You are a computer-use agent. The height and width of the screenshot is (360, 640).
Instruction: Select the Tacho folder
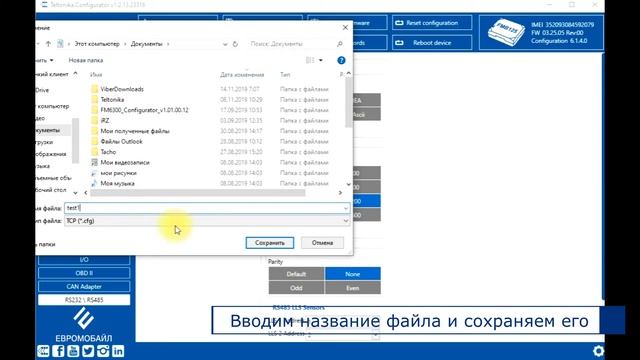point(108,152)
